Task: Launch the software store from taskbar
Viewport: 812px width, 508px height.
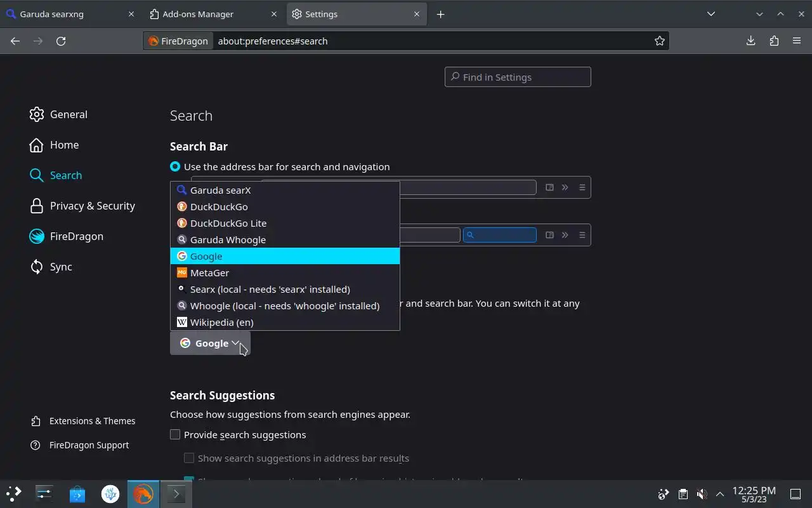Action: pos(77,493)
